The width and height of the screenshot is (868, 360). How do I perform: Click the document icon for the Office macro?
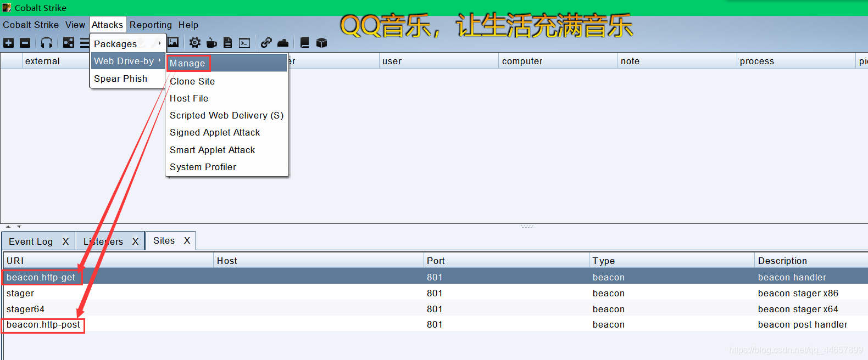[x=228, y=43]
